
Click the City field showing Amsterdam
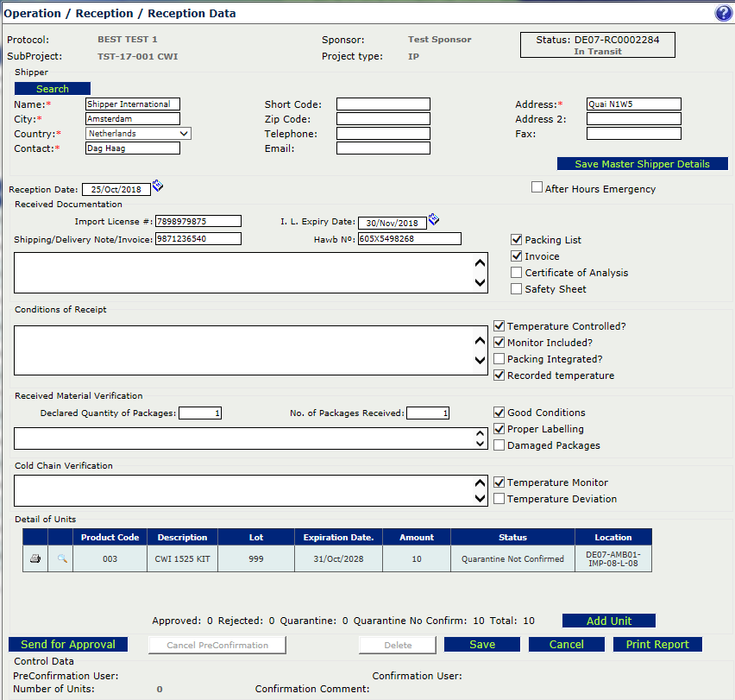(133, 118)
